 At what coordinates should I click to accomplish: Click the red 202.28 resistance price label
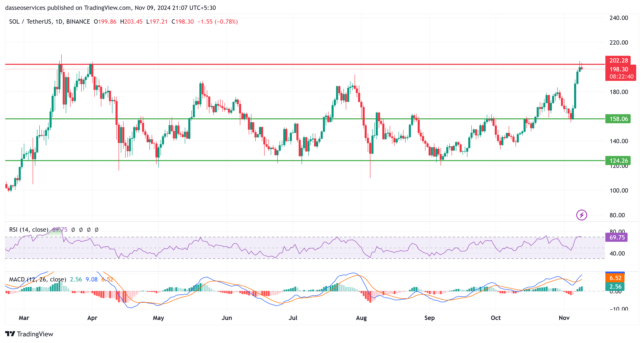pos(618,60)
